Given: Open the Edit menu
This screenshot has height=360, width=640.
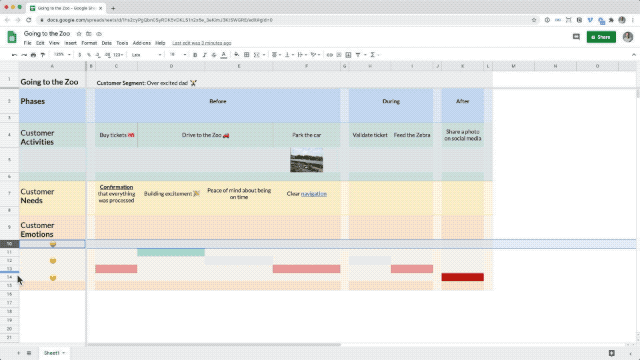Looking at the screenshot, I should [x=40, y=43].
